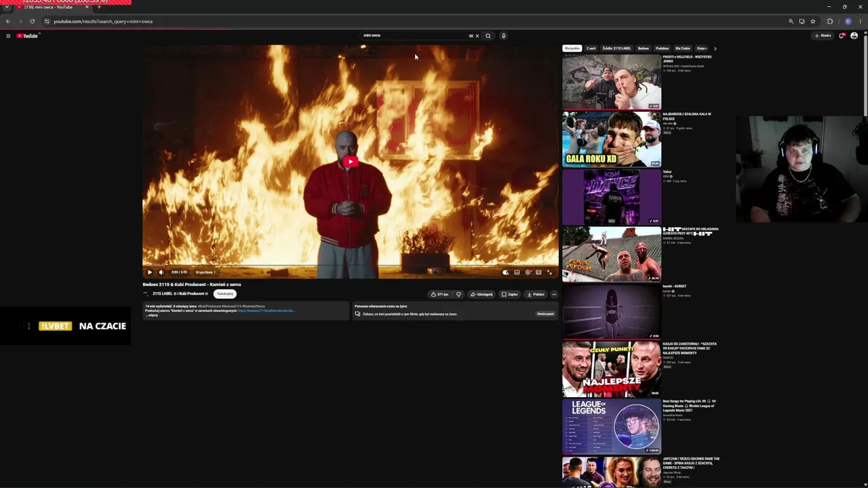Open the League of Legends songs thumbnail
Viewport: 868px width, 488px height.
tap(612, 426)
